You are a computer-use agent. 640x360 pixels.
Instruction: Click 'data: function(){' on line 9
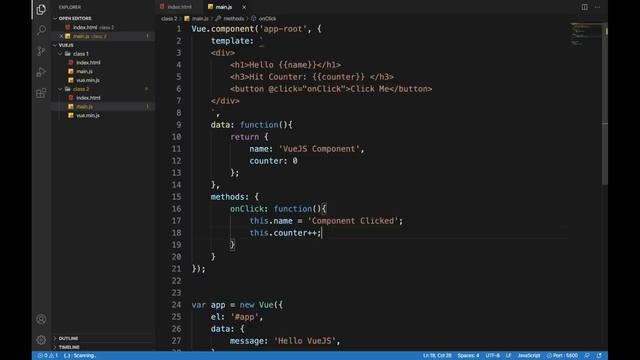[251, 125]
